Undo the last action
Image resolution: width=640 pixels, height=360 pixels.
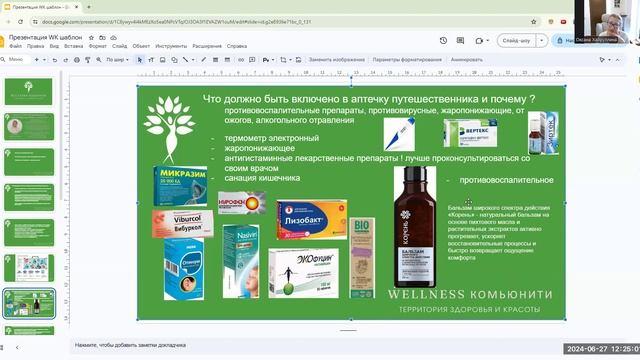[x=54, y=60]
